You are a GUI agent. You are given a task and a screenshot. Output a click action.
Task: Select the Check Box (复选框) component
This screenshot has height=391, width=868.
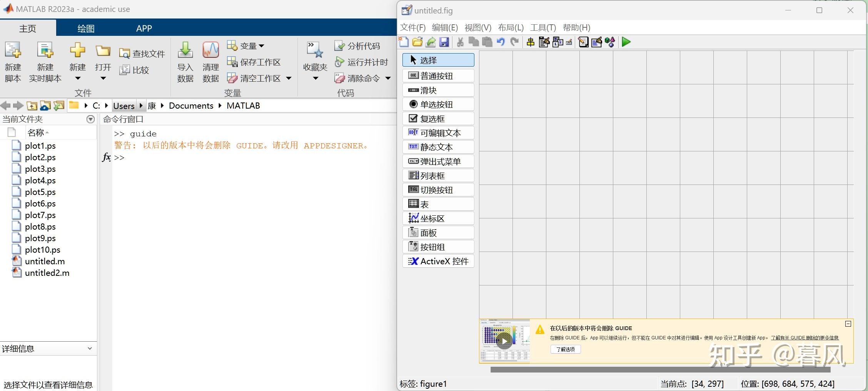pos(438,119)
